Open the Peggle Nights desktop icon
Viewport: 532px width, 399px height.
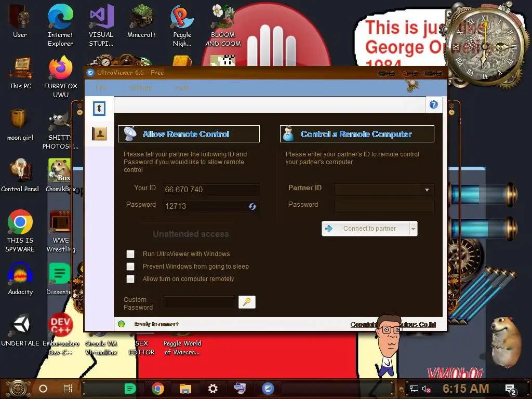(182, 25)
